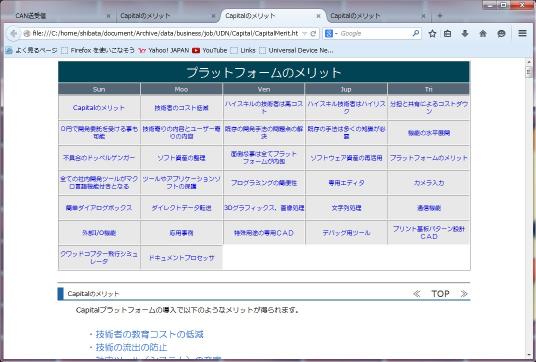Open the よく見るページ bookmark folder

coord(31,51)
